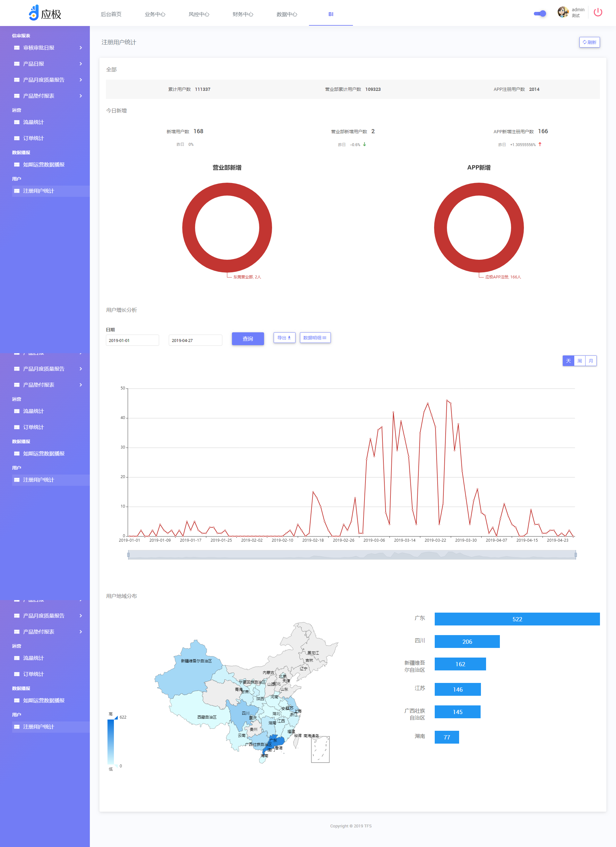The width and height of the screenshot is (616, 847).
Task: Click the start date field 2019-01-01
Action: click(x=133, y=340)
